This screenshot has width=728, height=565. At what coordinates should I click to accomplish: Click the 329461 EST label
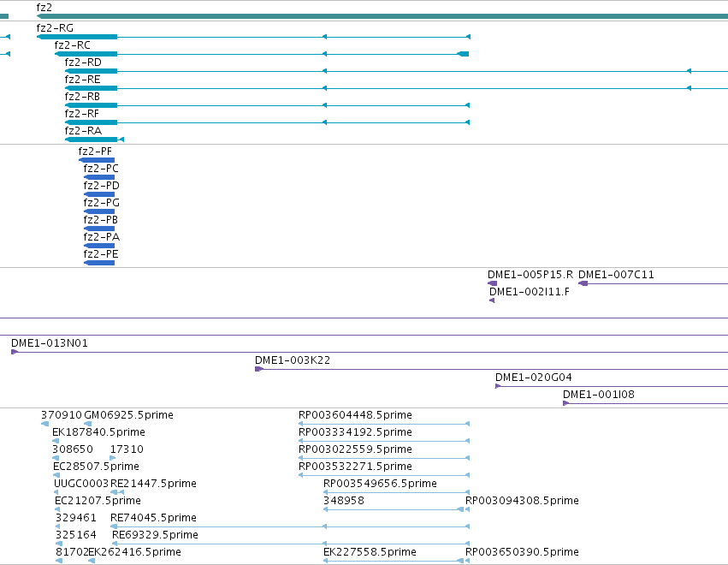tap(76, 518)
